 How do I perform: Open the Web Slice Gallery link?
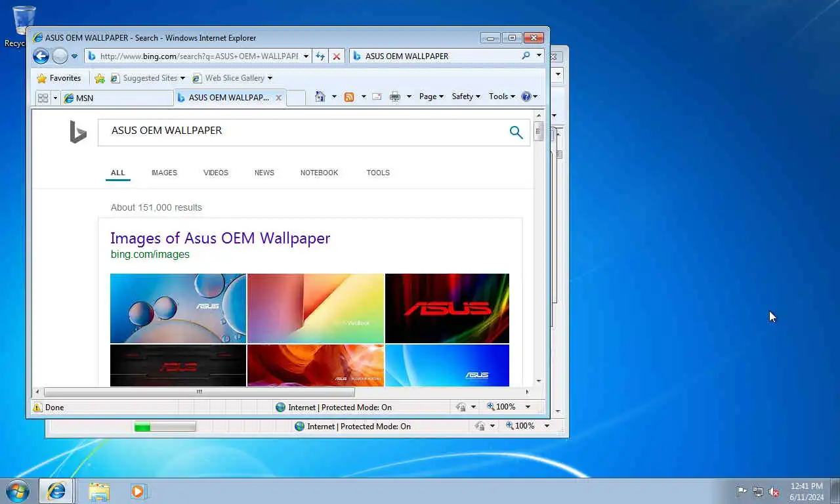[x=232, y=78]
